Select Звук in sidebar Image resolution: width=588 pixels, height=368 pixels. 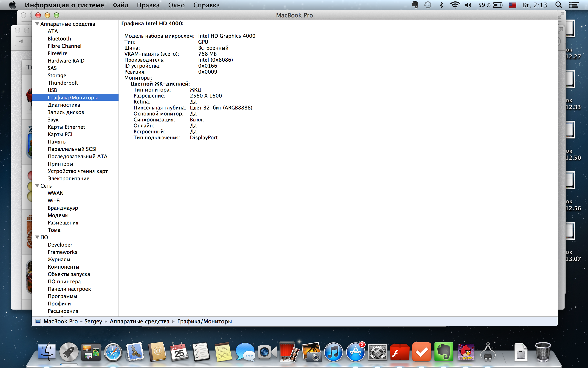pos(53,120)
